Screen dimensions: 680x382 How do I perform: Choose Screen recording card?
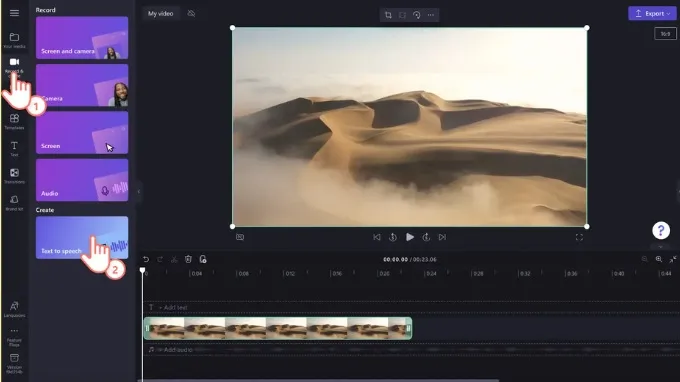pyautogui.click(x=82, y=133)
